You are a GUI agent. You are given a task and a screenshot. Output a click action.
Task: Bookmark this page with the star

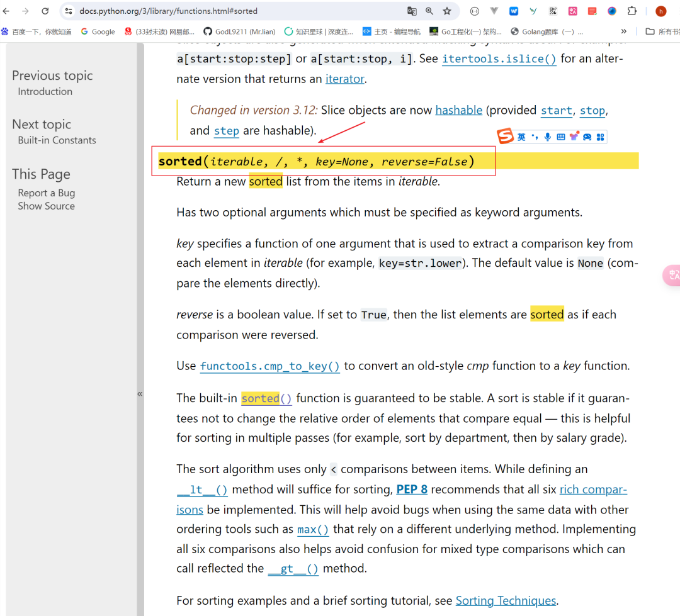coord(447,11)
